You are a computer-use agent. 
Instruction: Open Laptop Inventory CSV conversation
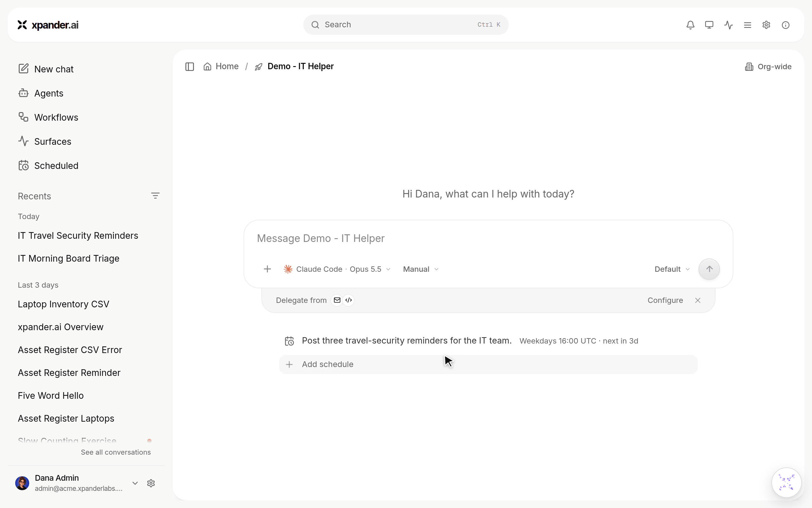pos(63,304)
